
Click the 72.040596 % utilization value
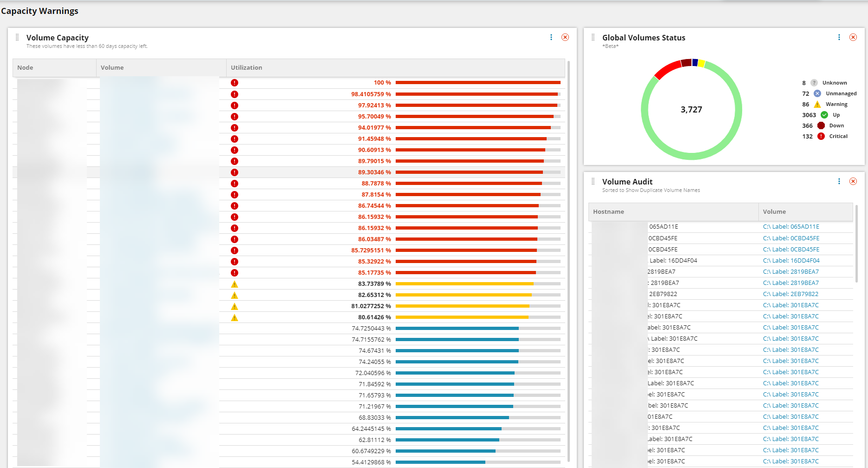click(373, 373)
